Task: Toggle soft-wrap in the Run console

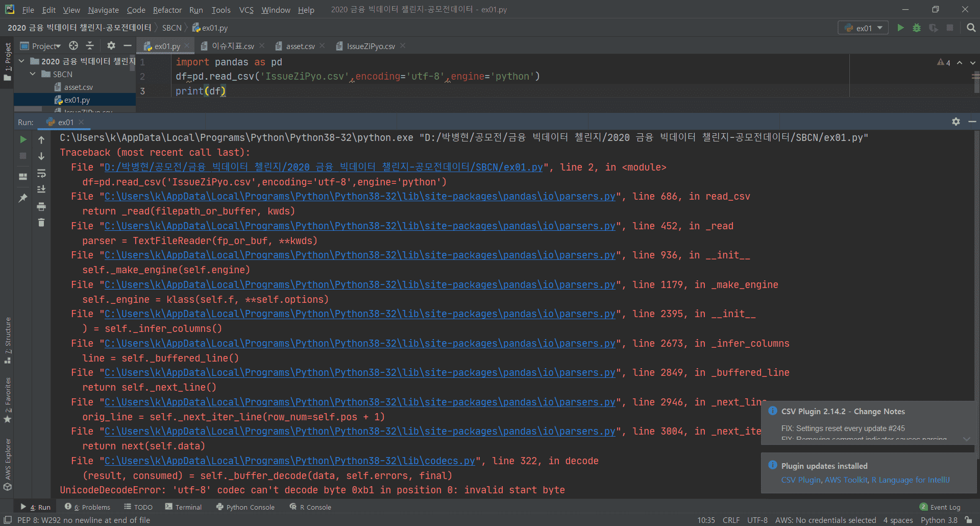Action: (41, 174)
